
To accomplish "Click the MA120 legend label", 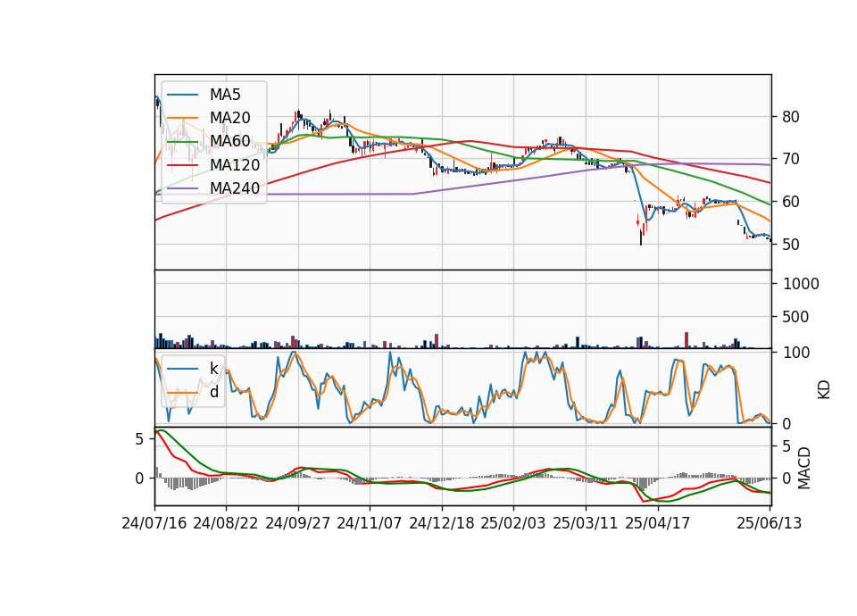I will point(235,164).
